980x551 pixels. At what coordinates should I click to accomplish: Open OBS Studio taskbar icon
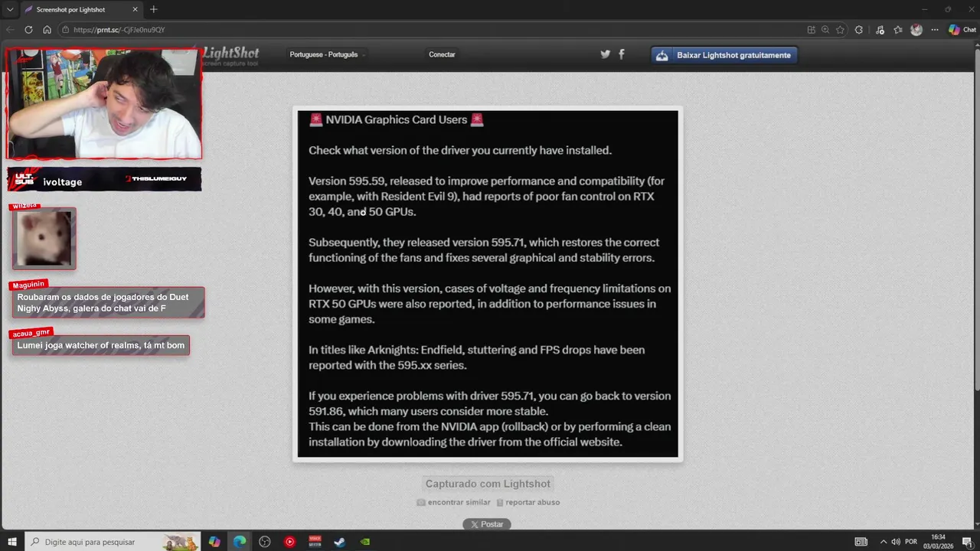tap(265, 542)
